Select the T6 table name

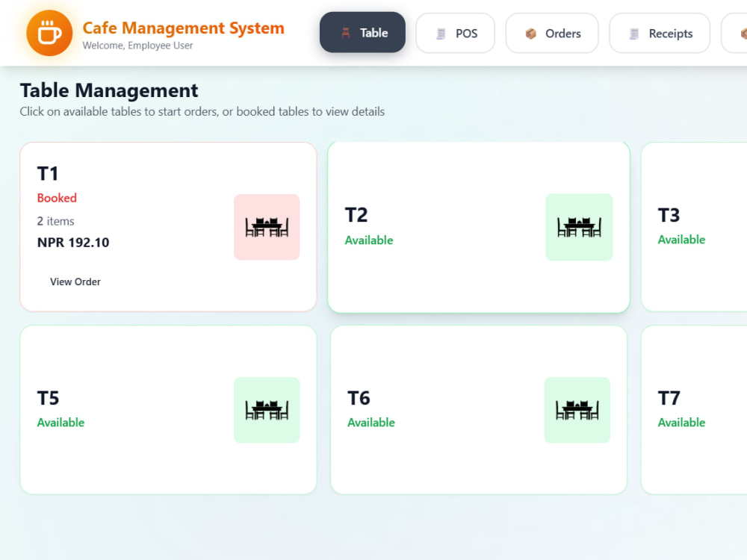(359, 398)
